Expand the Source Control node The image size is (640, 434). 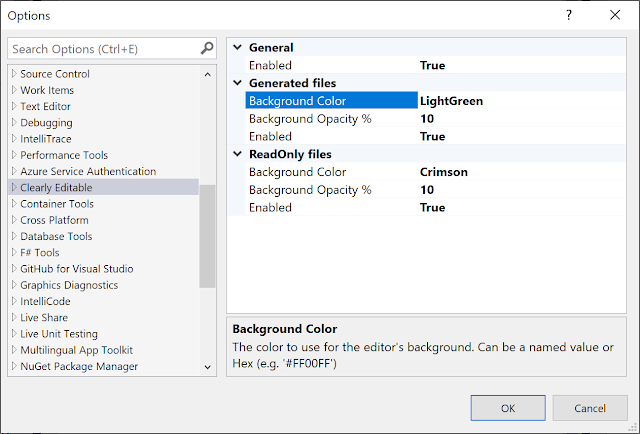click(14, 73)
